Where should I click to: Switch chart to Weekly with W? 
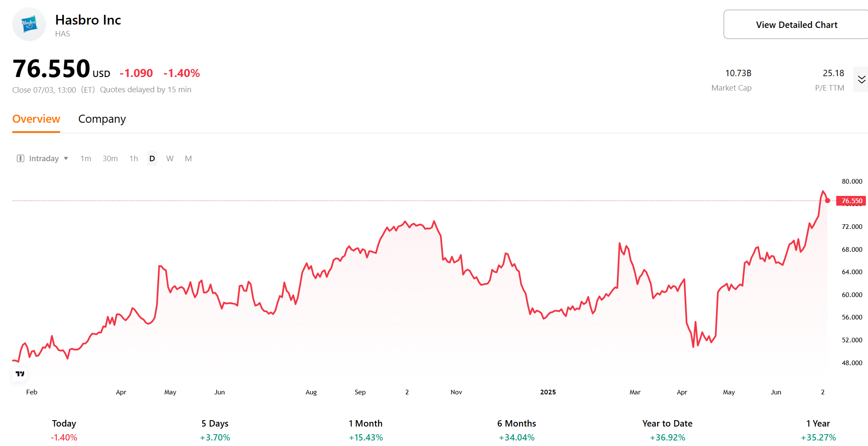click(170, 158)
